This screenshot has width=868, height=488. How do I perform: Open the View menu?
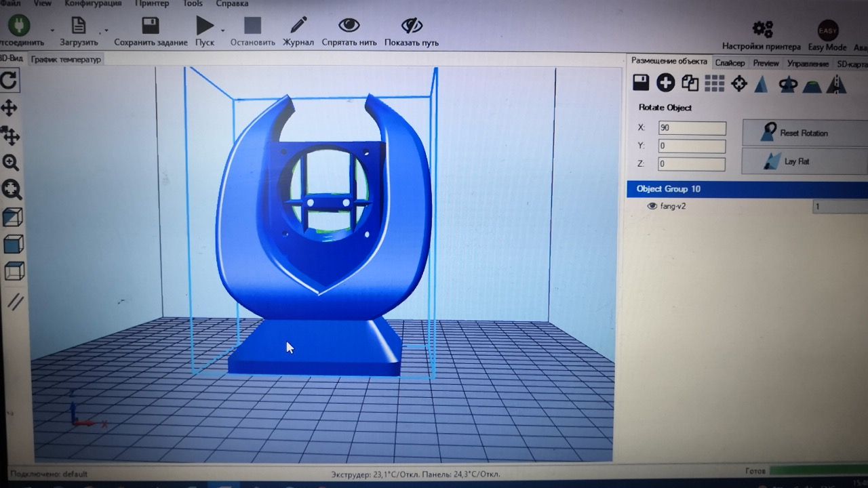[x=42, y=3]
